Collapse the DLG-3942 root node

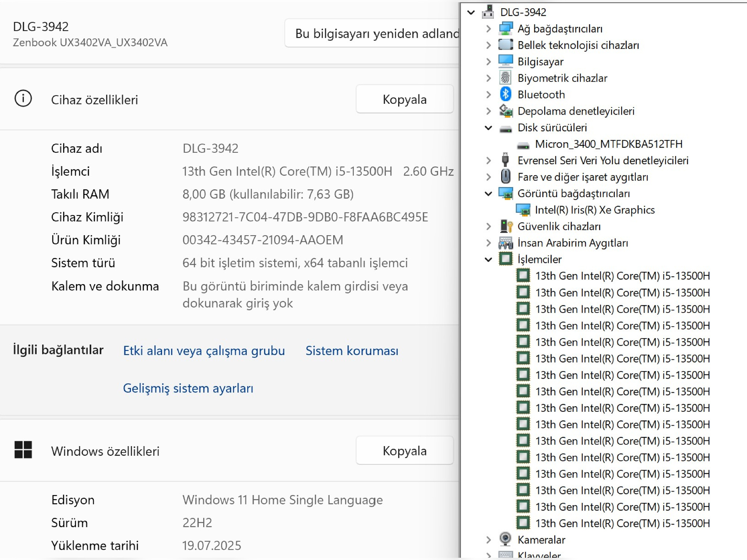click(471, 12)
